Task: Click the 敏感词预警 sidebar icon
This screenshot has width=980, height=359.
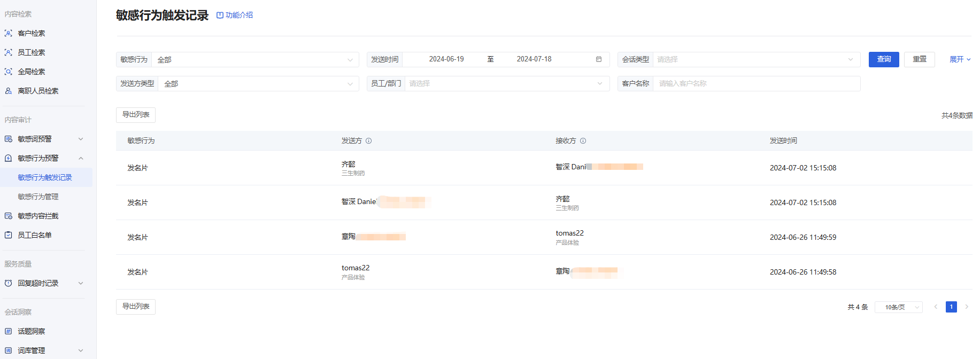Action: 9,139
